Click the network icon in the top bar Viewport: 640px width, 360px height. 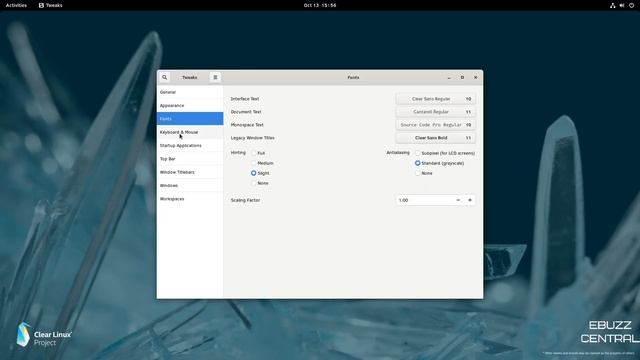(612, 5)
